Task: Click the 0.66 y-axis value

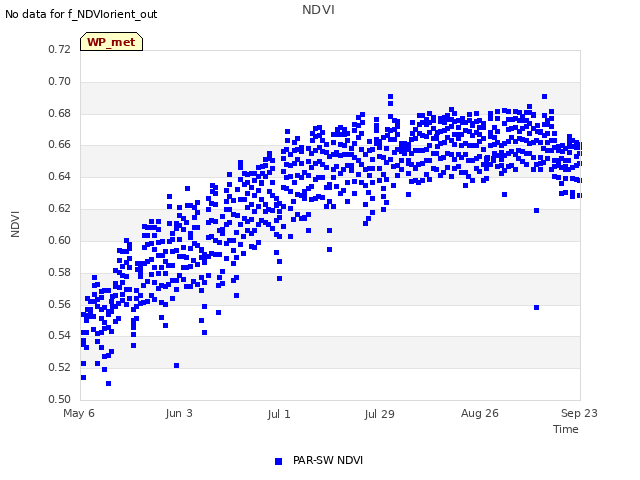Action: click(60, 144)
